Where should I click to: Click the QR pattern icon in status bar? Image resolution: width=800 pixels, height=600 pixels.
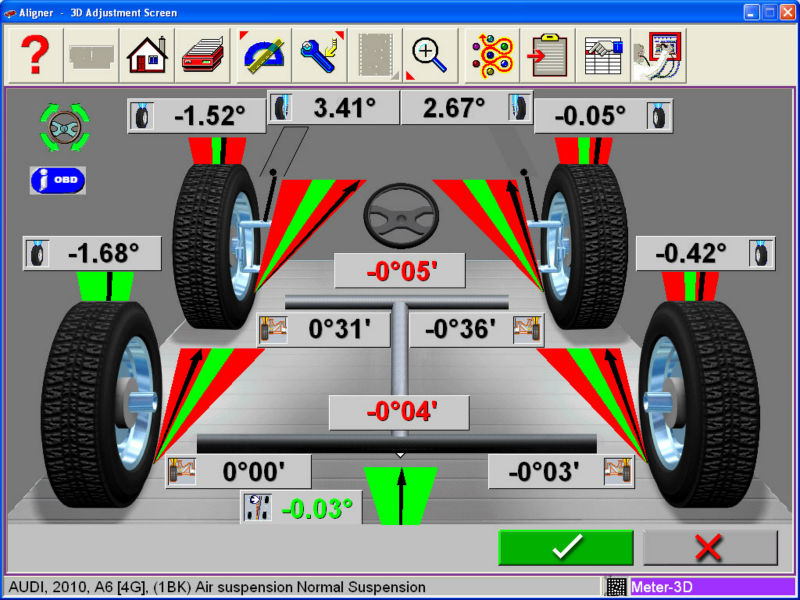tap(616, 587)
